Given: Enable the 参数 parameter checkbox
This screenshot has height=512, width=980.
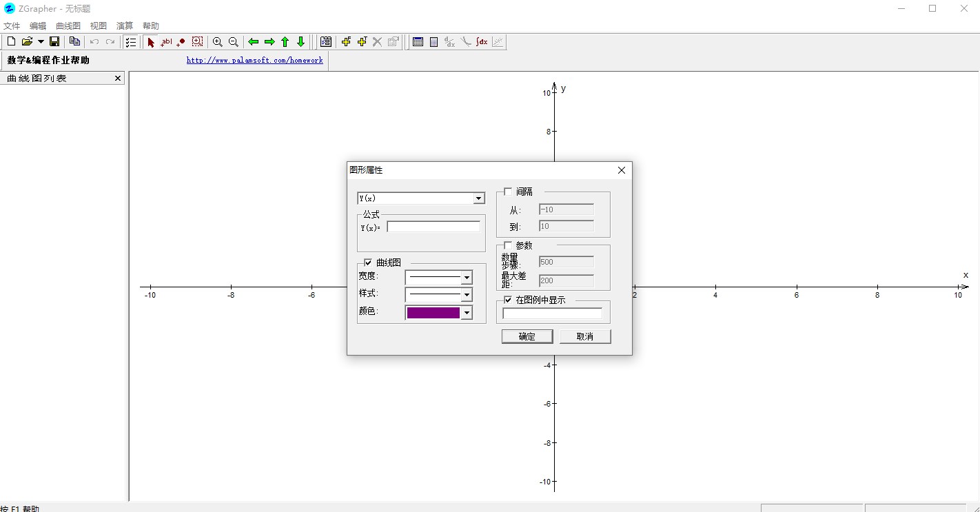Looking at the screenshot, I should (x=508, y=245).
